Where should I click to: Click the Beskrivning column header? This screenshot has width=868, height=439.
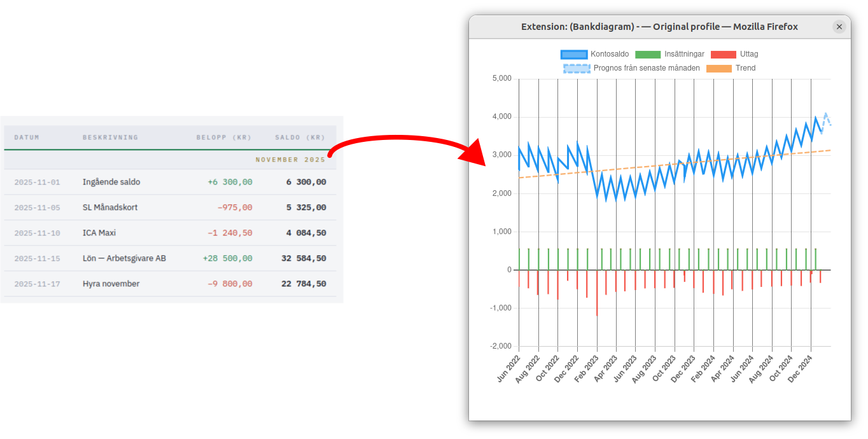[110, 137]
